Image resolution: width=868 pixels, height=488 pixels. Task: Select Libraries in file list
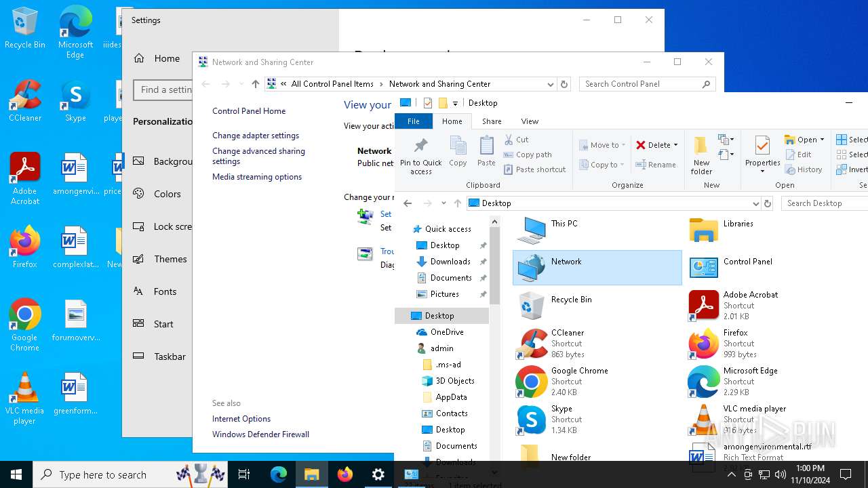pyautogui.click(x=770, y=230)
